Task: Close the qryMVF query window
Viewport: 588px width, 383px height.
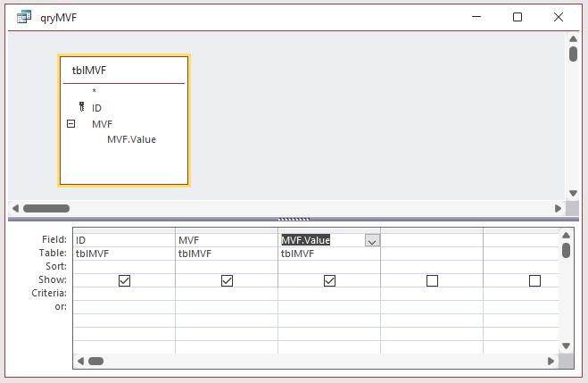Action: [x=559, y=17]
